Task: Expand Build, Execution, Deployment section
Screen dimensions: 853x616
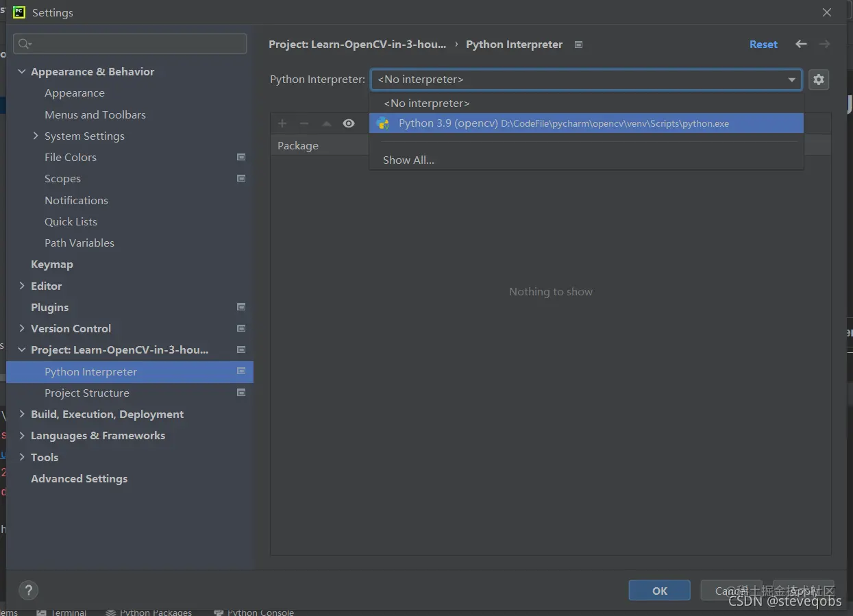Action: (22, 414)
